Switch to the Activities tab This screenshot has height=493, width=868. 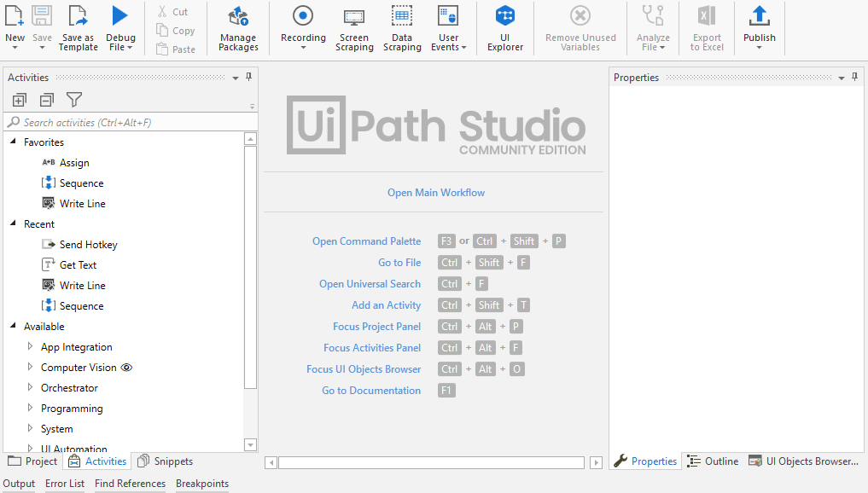pos(97,461)
